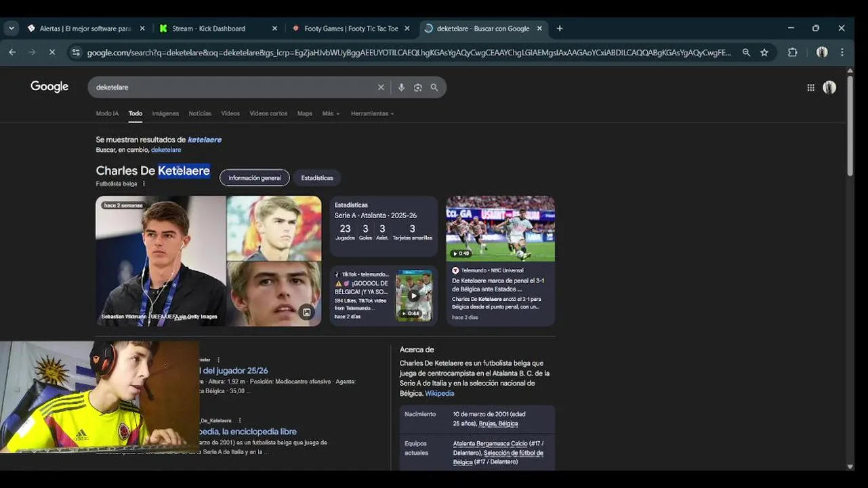Go back to the previous page

(12, 52)
